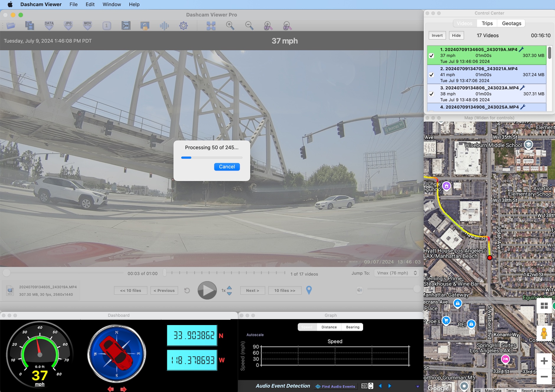
Task: Go to next audio event with right arrow
Action: 390,386
